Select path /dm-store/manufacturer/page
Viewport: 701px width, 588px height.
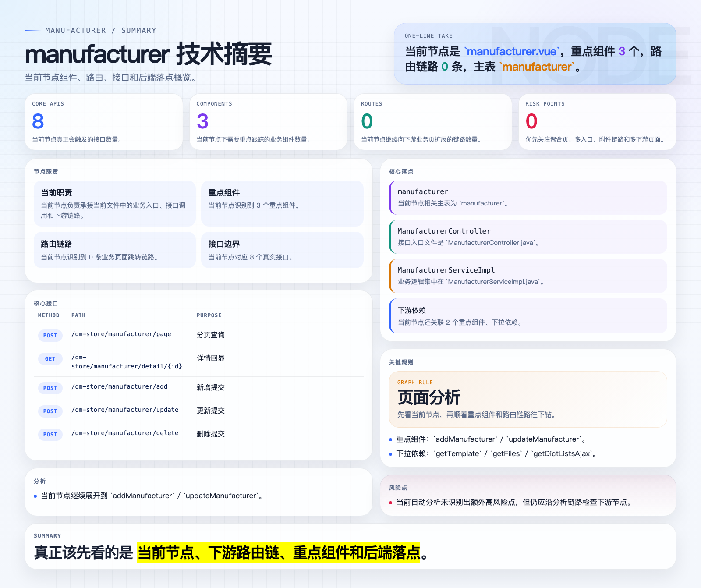[x=121, y=334]
